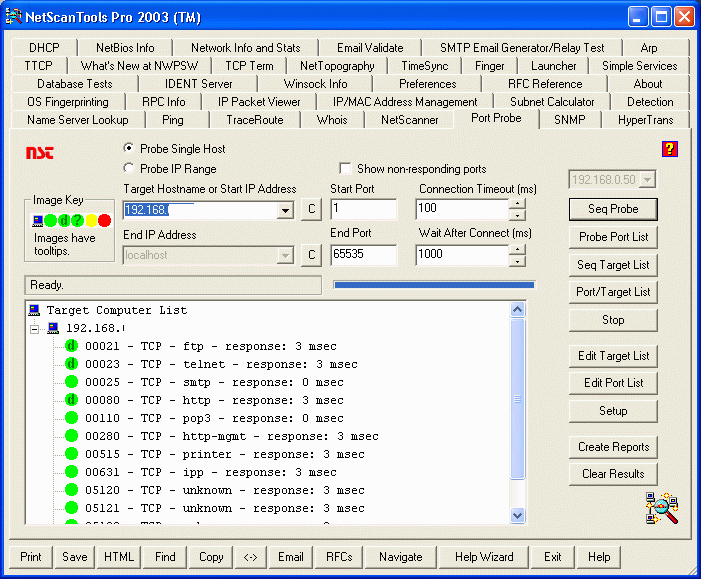Click the C button beside End IP Address
This screenshot has width=701, height=579.
(x=312, y=255)
